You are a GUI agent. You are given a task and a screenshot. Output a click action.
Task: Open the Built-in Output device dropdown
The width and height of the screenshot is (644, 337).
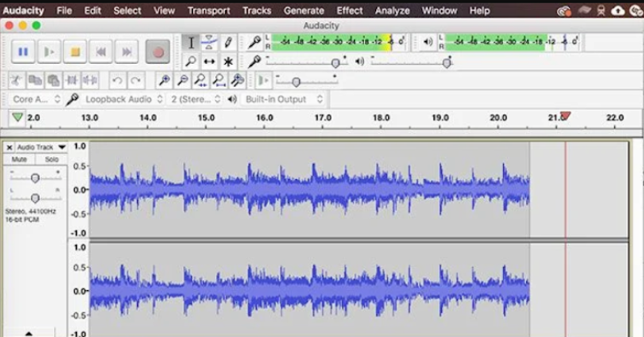point(283,99)
